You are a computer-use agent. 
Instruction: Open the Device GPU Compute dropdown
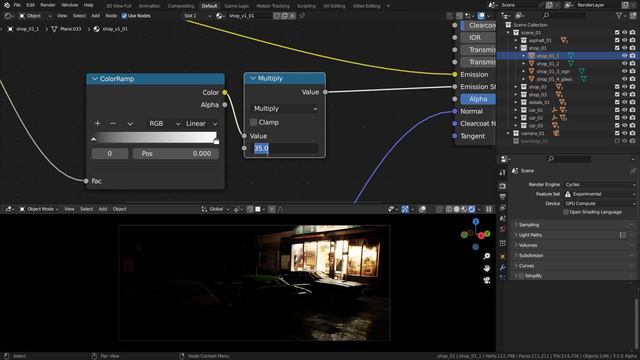pos(600,203)
